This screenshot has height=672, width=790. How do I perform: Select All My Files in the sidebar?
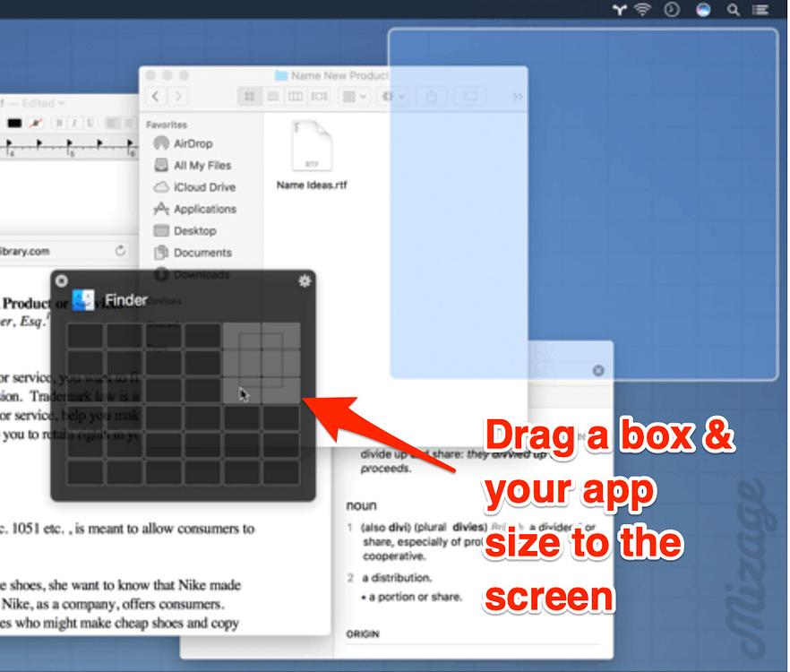(193, 166)
